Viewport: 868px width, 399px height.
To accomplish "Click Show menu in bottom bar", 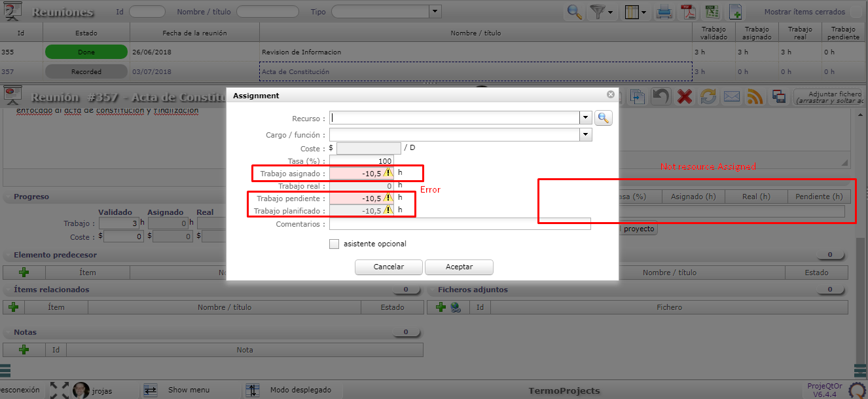I will (x=189, y=390).
